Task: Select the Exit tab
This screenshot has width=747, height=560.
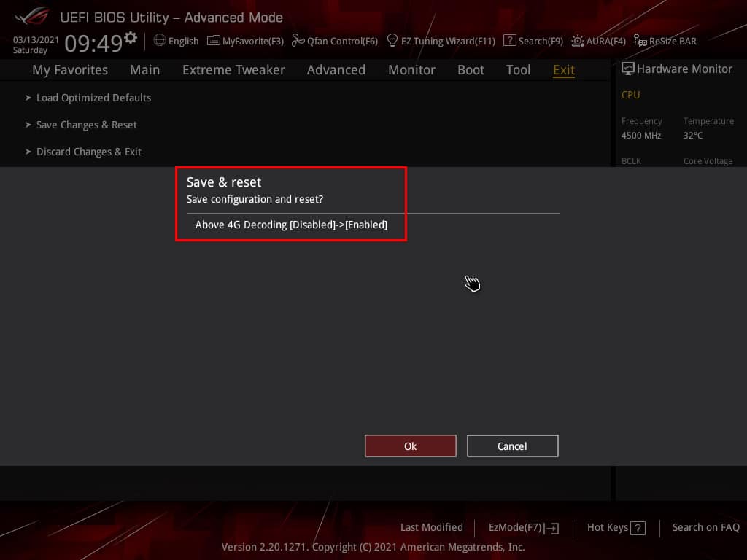Action: 564,70
